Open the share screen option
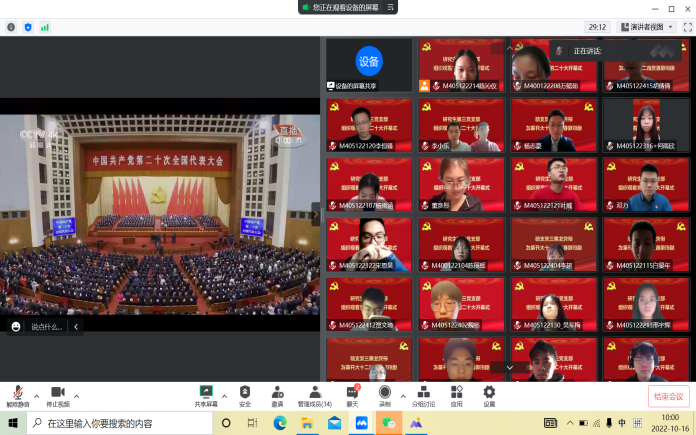 click(205, 393)
